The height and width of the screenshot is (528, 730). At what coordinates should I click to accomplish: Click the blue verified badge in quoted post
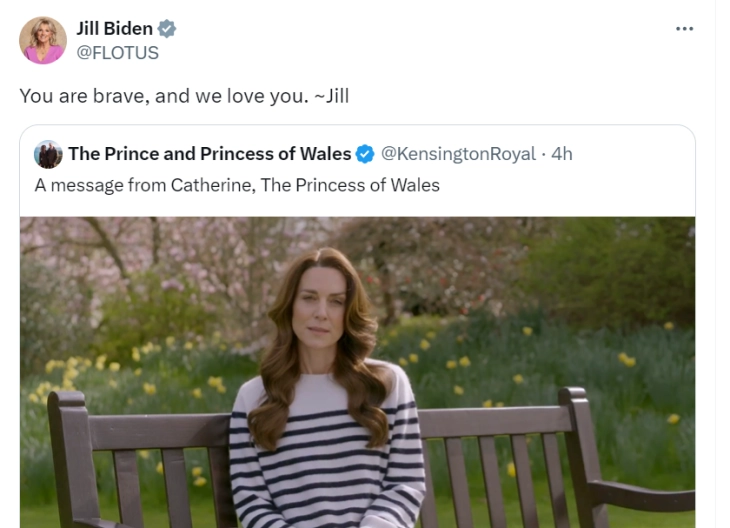pyautogui.click(x=366, y=154)
